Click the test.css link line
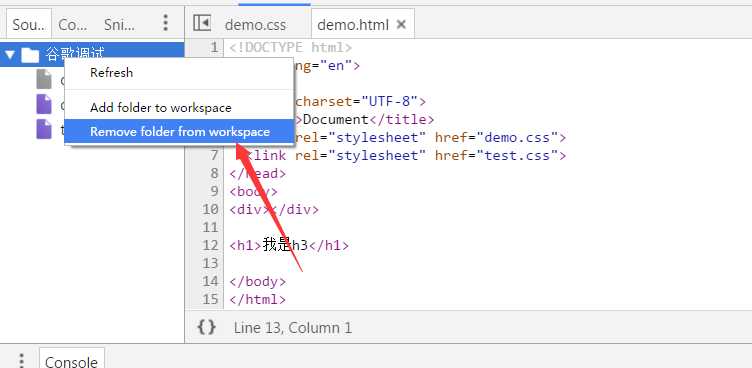 (406, 155)
